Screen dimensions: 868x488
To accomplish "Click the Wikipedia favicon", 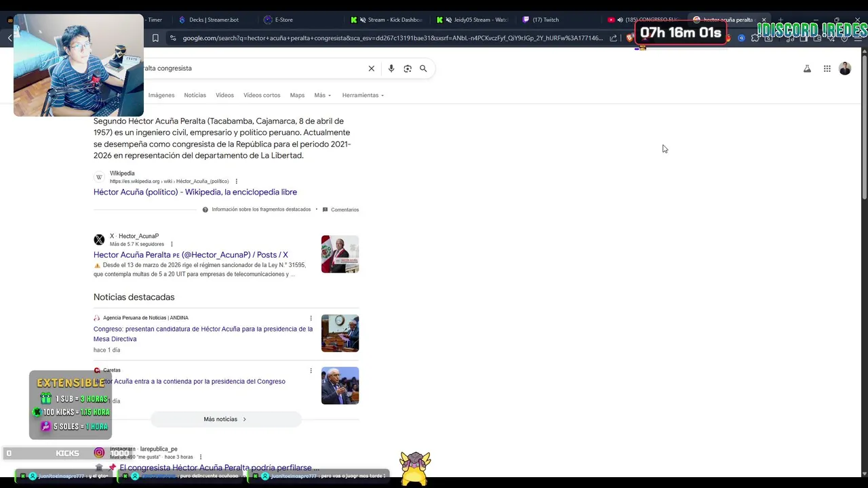I will point(99,177).
